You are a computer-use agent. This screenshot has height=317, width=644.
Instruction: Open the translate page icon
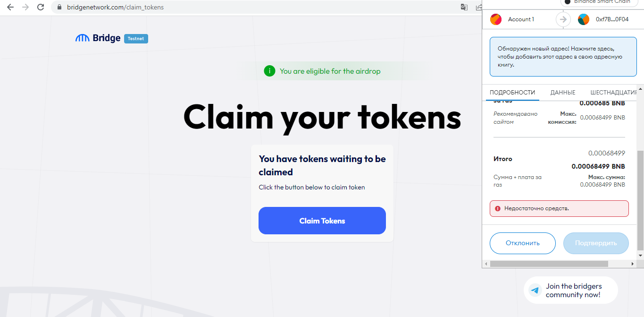click(464, 7)
